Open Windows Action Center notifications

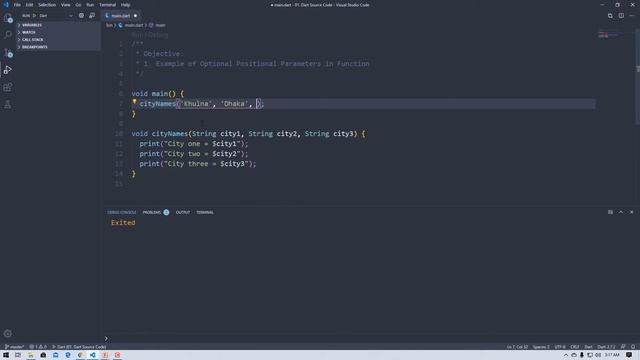click(629, 355)
